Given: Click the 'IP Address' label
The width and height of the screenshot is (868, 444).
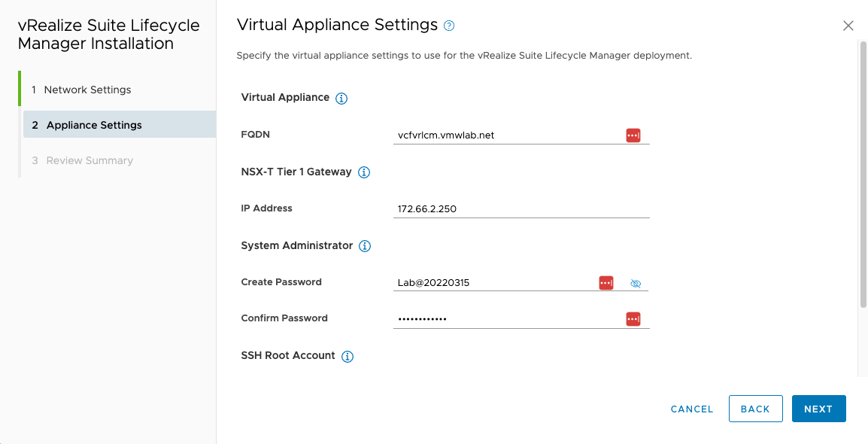Looking at the screenshot, I should pyautogui.click(x=267, y=208).
